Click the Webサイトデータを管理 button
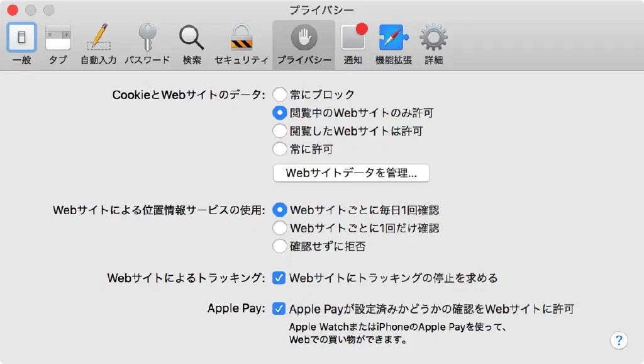The width and height of the screenshot is (644, 364). [351, 173]
